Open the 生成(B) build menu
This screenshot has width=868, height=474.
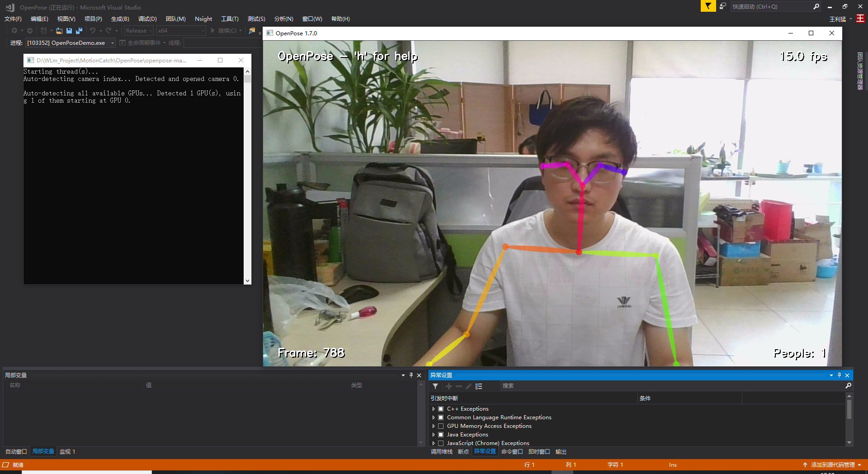pos(120,19)
